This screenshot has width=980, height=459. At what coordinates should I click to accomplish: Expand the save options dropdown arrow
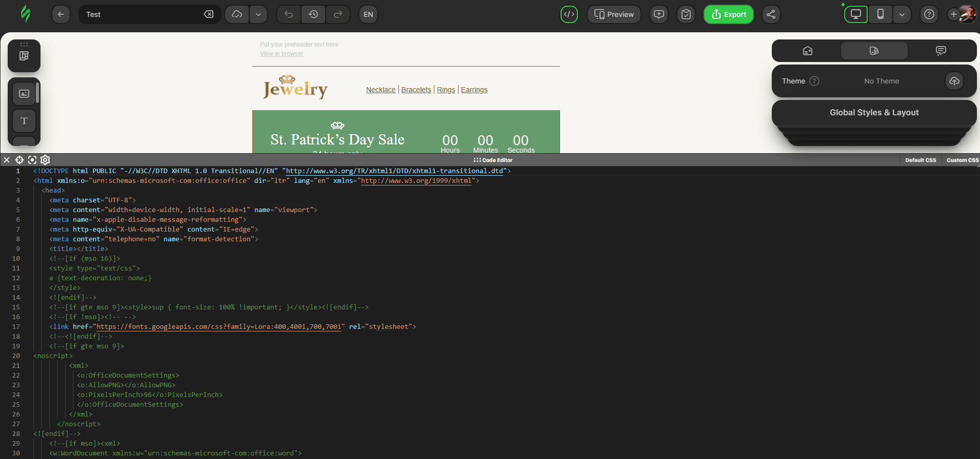pyautogui.click(x=258, y=14)
